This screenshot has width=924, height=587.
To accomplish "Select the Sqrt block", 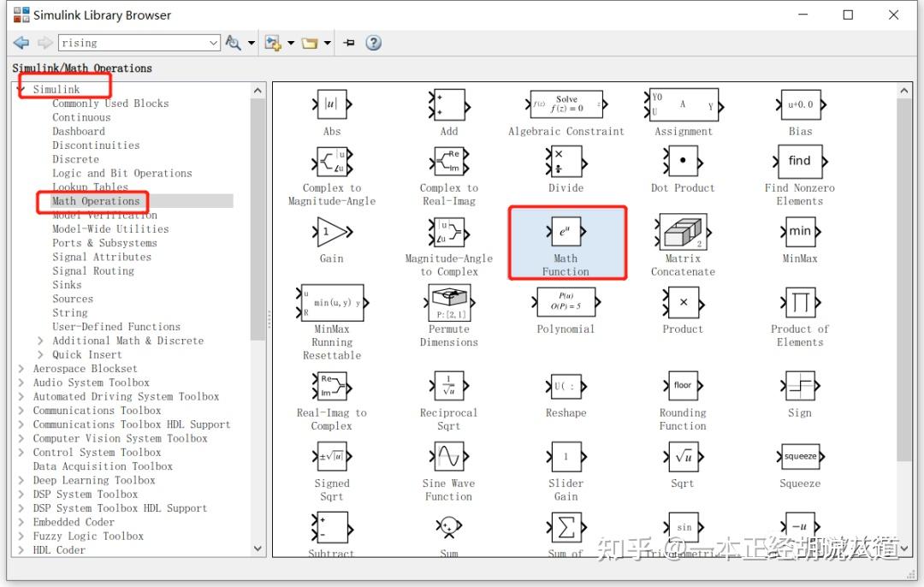I will point(683,457).
